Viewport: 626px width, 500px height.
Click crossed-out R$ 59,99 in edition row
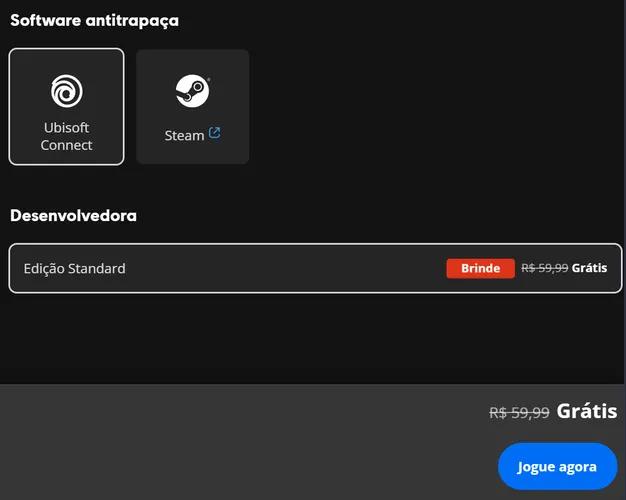545,268
